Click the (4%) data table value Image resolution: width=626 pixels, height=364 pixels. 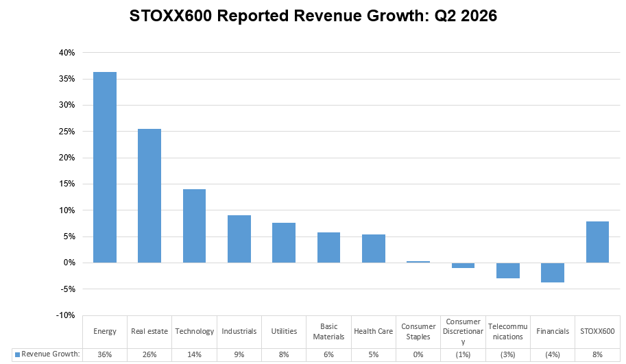(553, 354)
